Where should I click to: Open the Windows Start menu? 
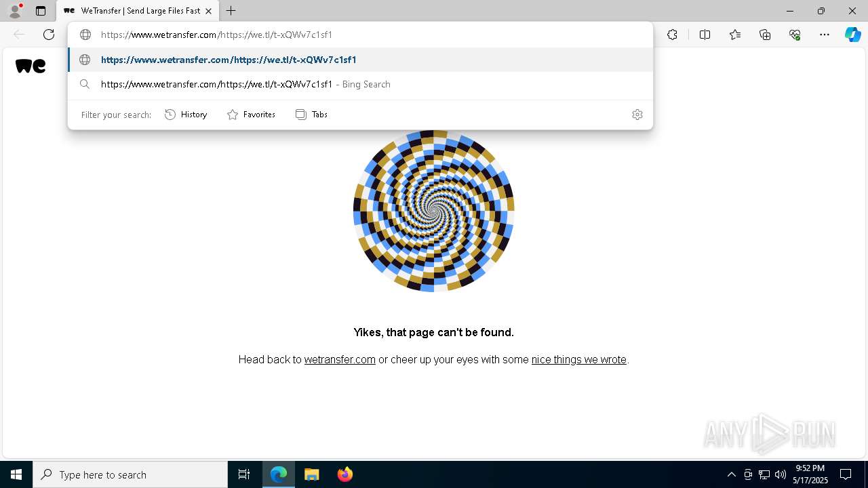tap(16, 474)
